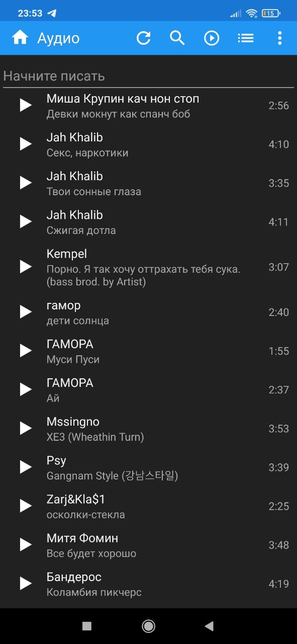Play Psy Gangnam Style

coord(26,467)
